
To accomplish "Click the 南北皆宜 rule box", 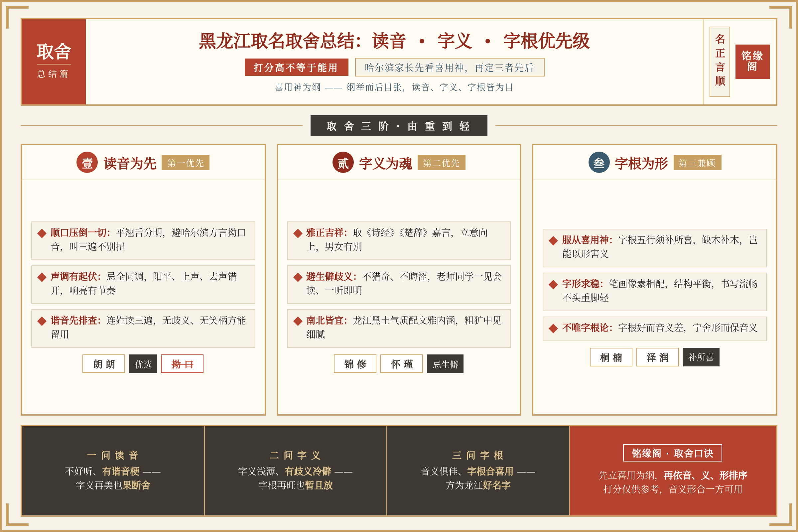I will point(399,328).
